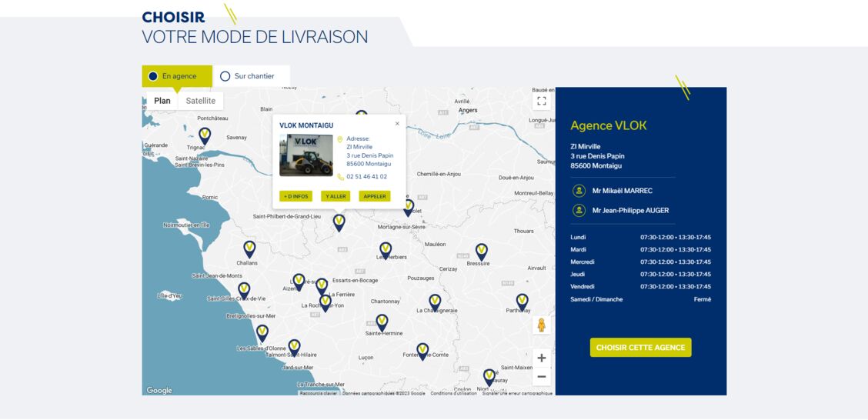Click the 'Mr Jean-Philippe AUGER' name
The height and width of the screenshot is (420, 868).
(630, 210)
